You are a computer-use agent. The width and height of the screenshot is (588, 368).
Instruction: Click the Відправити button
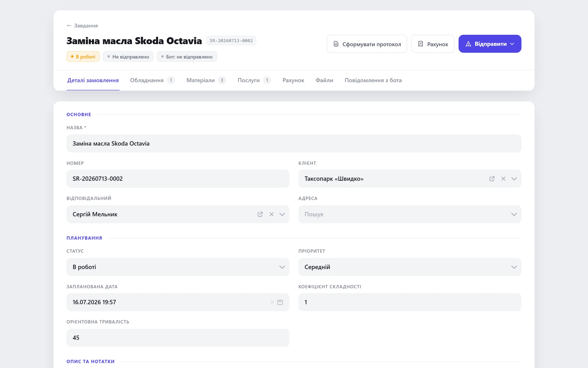[490, 44]
